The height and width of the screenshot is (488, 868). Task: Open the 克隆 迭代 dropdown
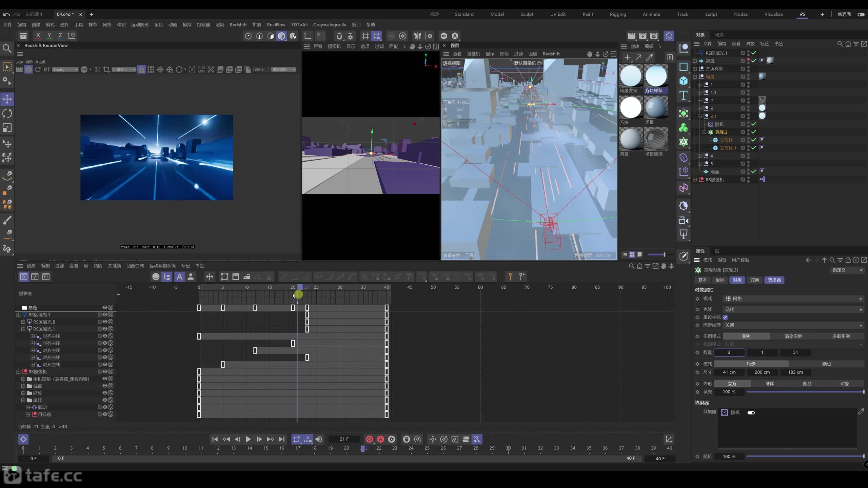pyautogui.click(x=793, y=309)
